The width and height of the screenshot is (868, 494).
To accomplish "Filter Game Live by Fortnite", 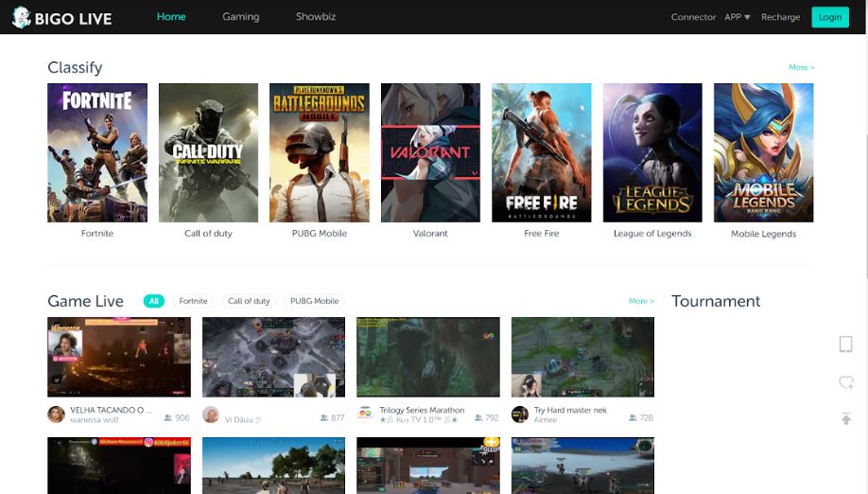I will coord(193,301).
